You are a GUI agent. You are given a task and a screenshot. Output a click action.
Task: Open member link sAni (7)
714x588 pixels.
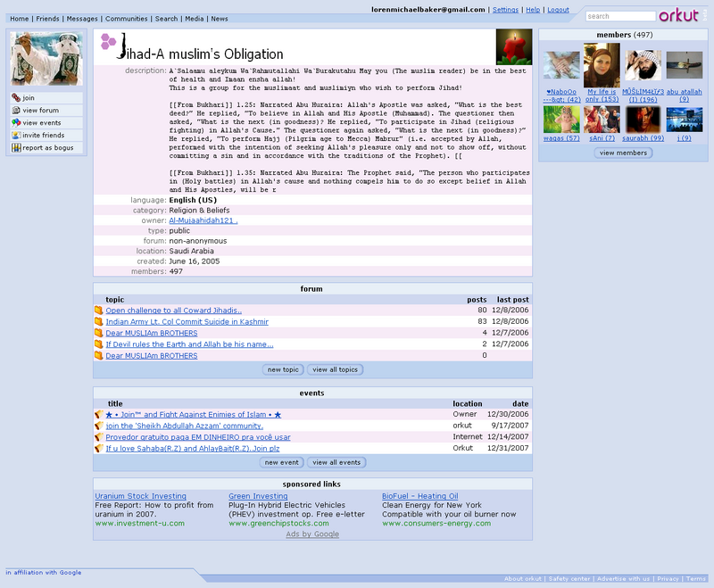(602, 138)
